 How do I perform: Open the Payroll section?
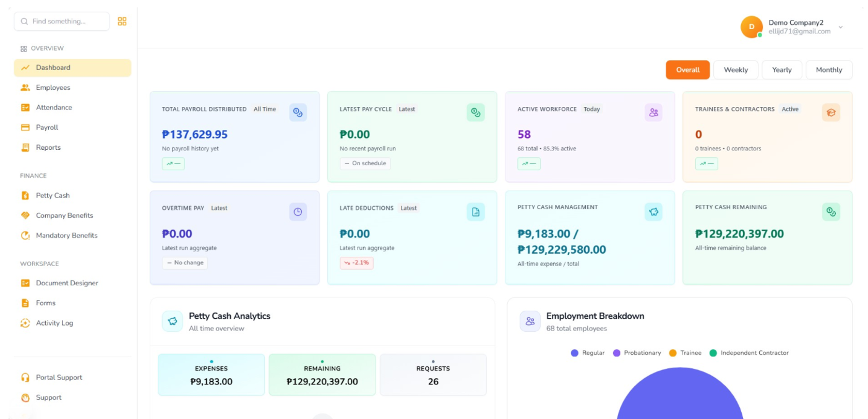[x=72, y=127]
